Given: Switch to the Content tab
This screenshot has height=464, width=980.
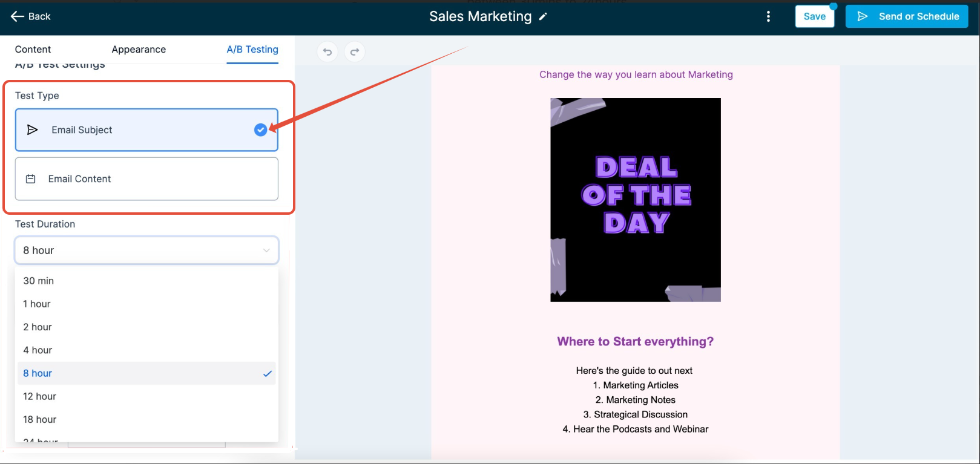Looking at the screenshot, I should pyautogui.click(x=33, y=50).
